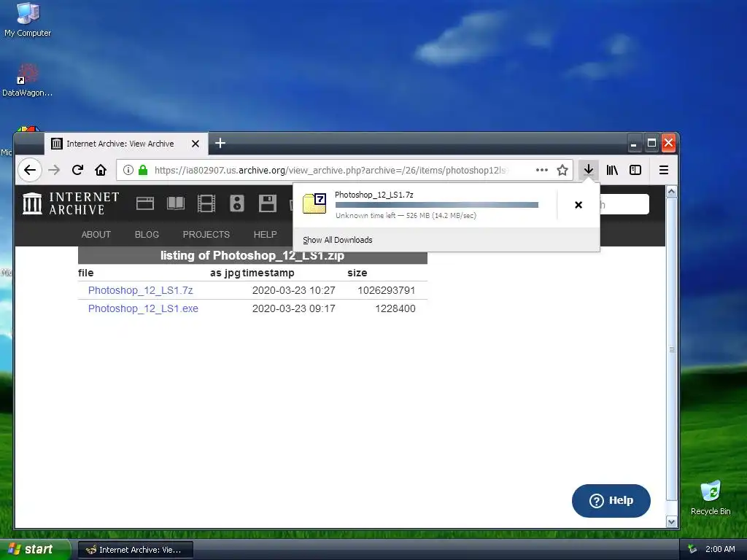Screen dimensions: 747x560
Task: Toggle the downloads panel arrow button
Action: click(589, 170)
